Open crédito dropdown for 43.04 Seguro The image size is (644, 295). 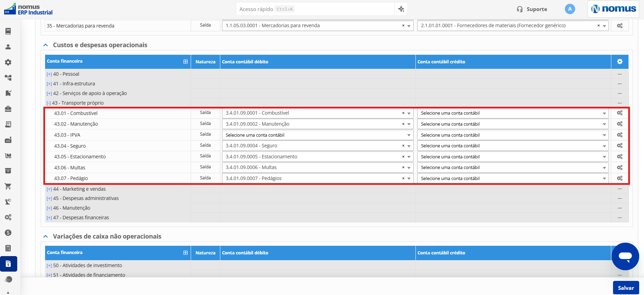coord(513,146)
